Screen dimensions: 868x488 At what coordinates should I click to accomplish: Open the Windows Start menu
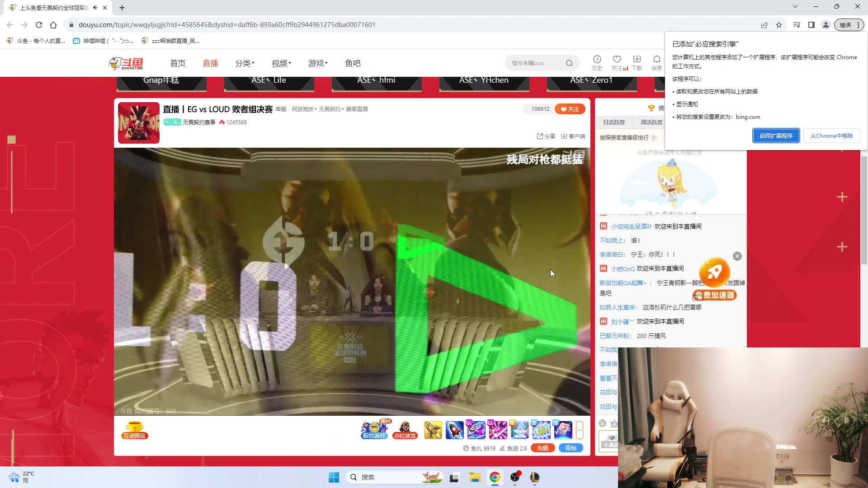pos(334,477)
